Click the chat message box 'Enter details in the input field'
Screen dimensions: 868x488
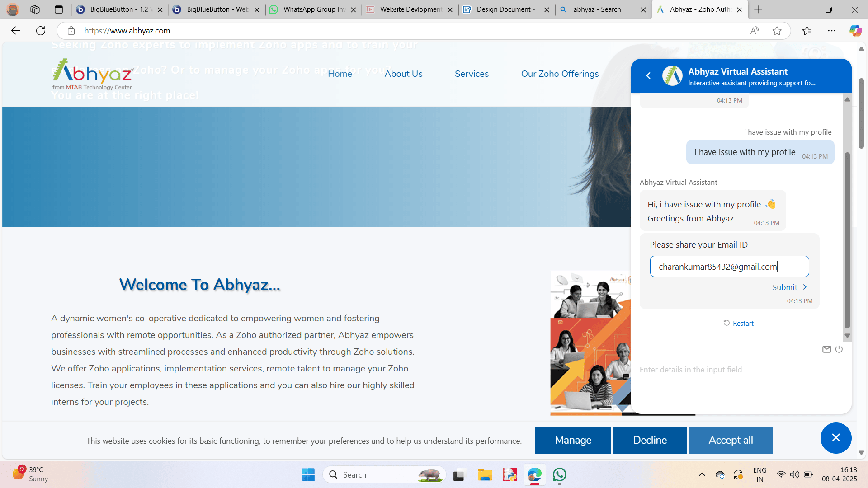coord(741,370)
